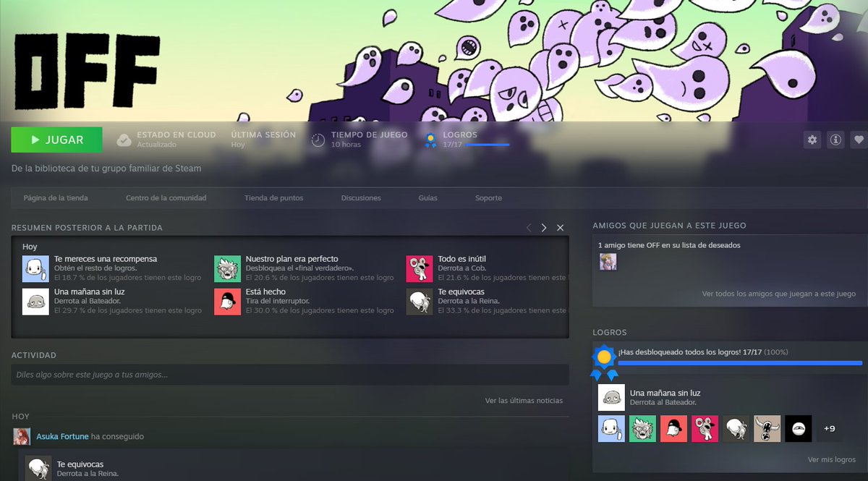Viewport: 868px width, 481px height.
Task: Open the Centro de la comunidad tab
Action: [x=166, y=198]
